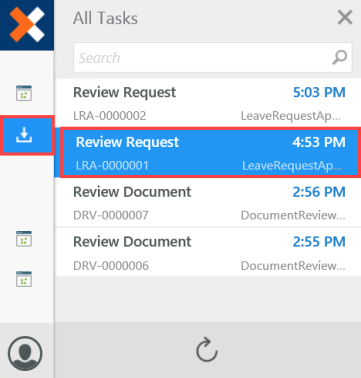This screenshot has width=361, height=378.
Task: Select the inbox download tray icon
Action: [24, 135]
